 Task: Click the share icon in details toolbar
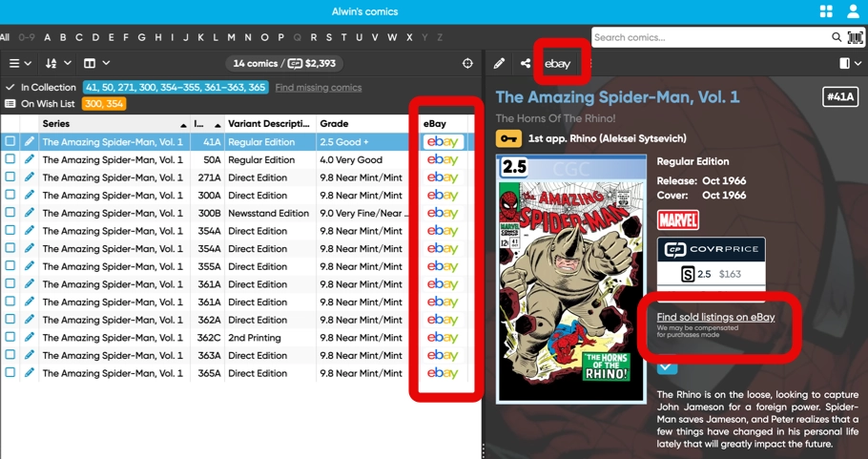click(526, 64)
